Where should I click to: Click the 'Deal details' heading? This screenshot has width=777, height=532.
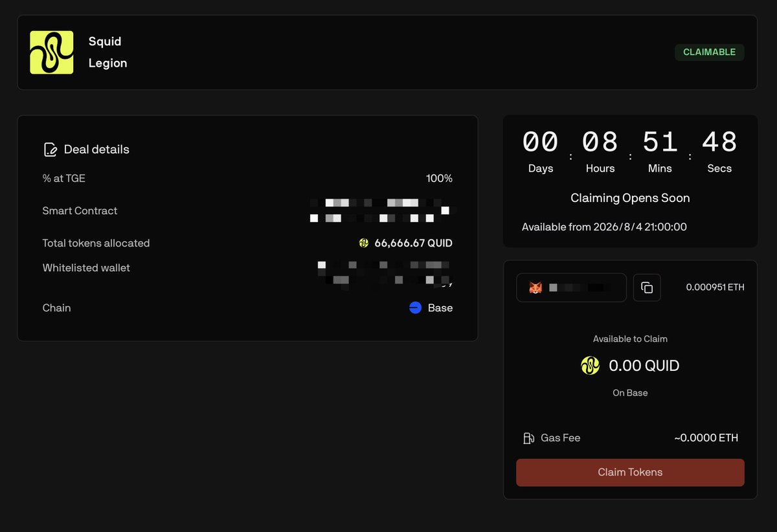96,150
